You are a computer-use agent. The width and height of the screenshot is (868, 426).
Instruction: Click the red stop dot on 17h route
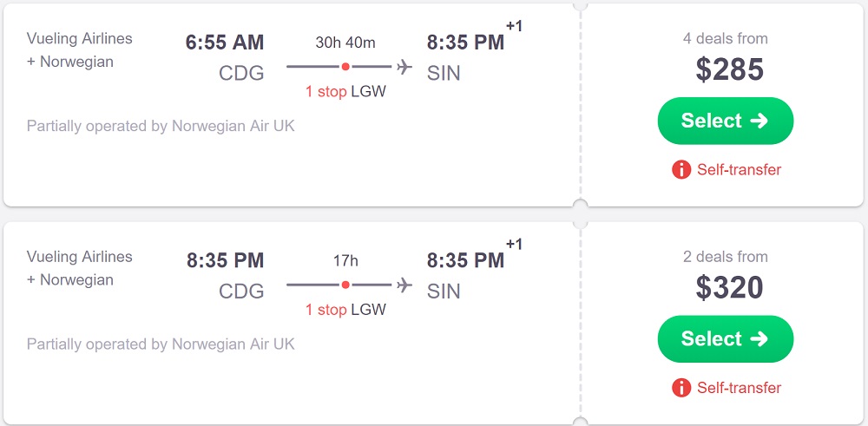point(345,285)
